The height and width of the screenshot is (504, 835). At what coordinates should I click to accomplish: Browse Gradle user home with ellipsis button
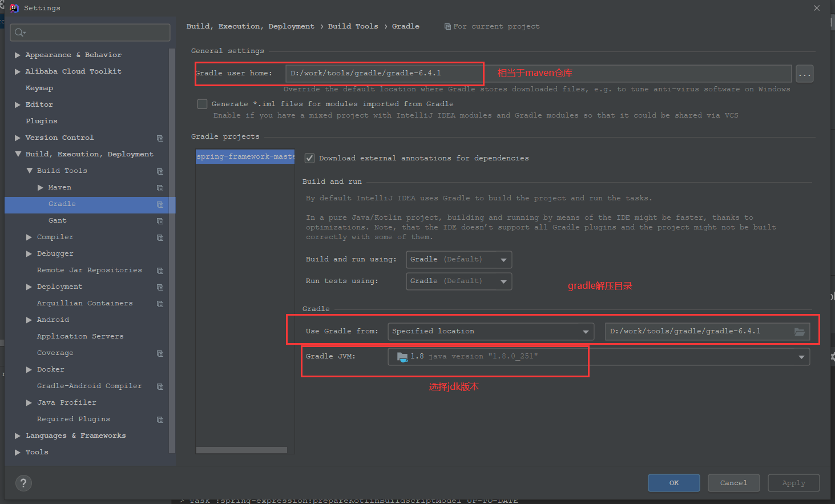(805, 74)
